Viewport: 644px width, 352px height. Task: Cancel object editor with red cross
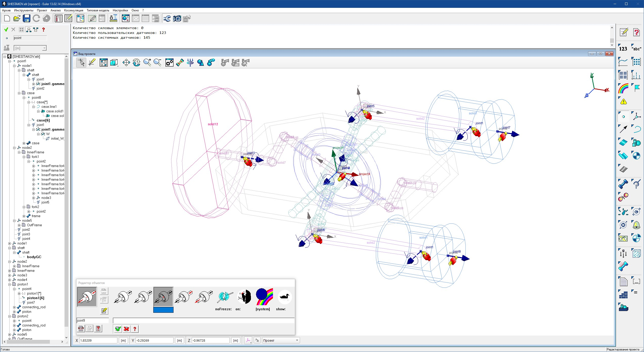click(x=126, y=329)
